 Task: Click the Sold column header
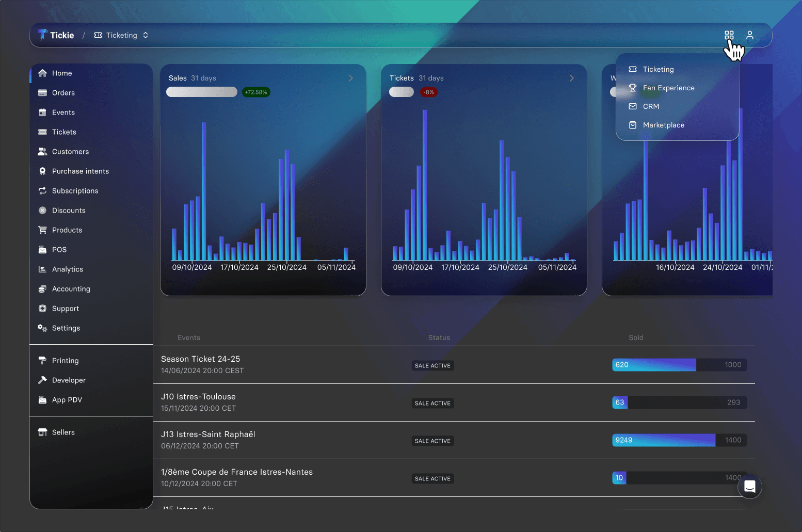636,337
